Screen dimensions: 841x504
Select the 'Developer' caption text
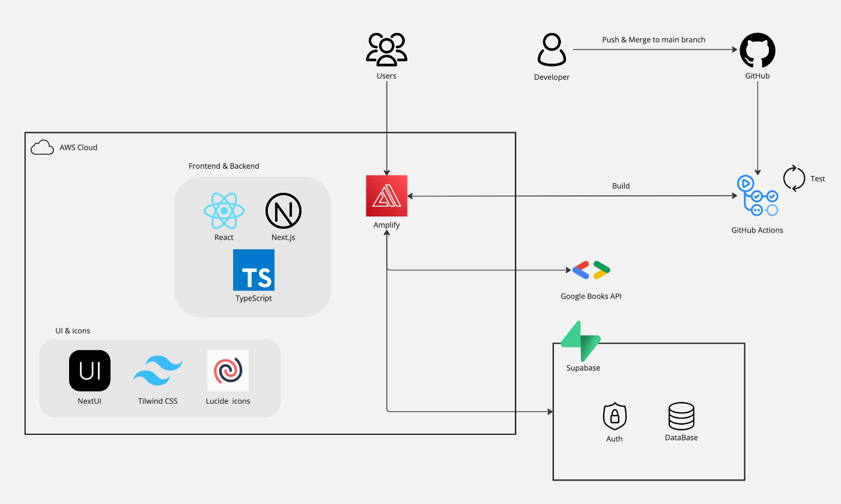point(551,77)
